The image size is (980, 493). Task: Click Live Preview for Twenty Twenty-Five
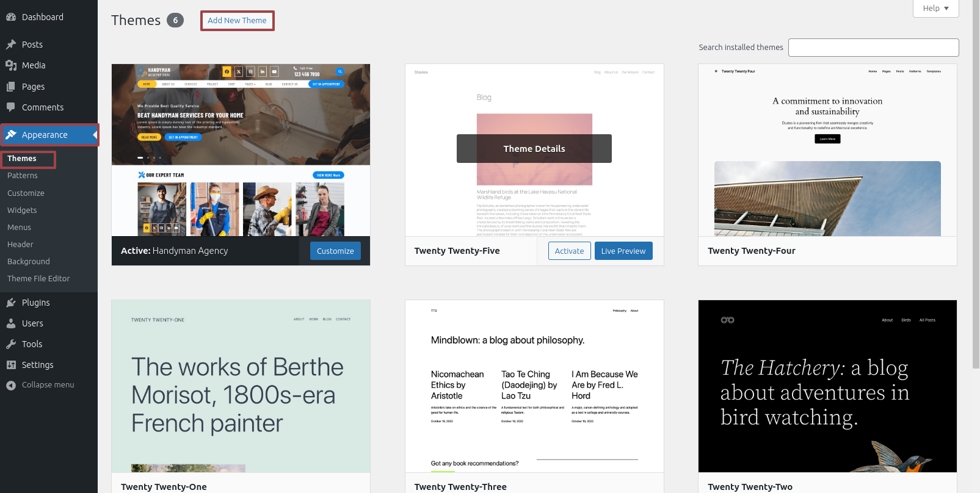[x=623, y=251]
